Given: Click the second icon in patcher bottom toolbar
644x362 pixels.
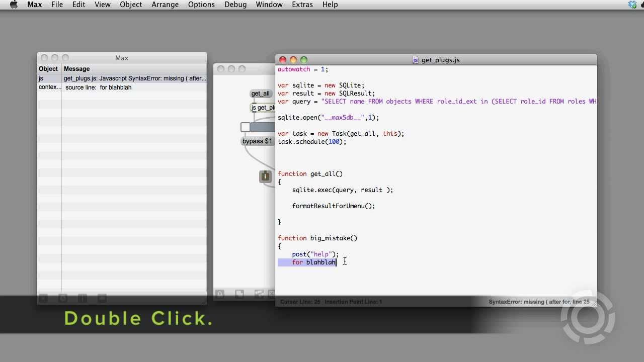Looking at the screenshot, I should pyautogui.click(x=239, y=294).
